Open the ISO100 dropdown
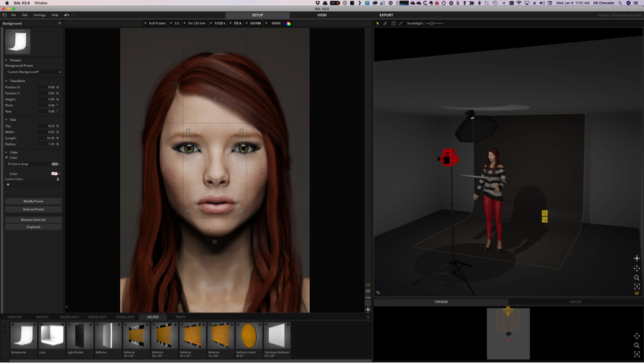 (256, 23)
